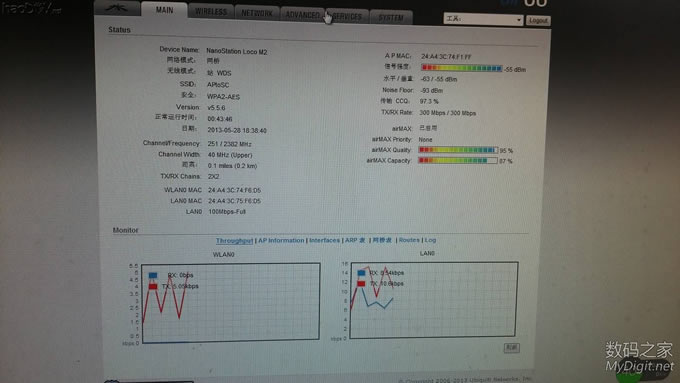Click the WLAN0 throughput graph

click(231, 302)
